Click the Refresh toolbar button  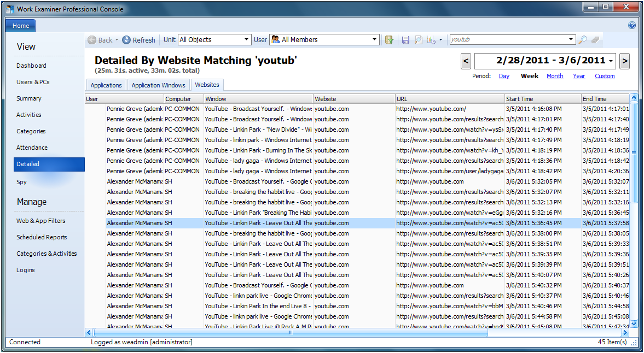pyautogui.click(x=139, y=40)
